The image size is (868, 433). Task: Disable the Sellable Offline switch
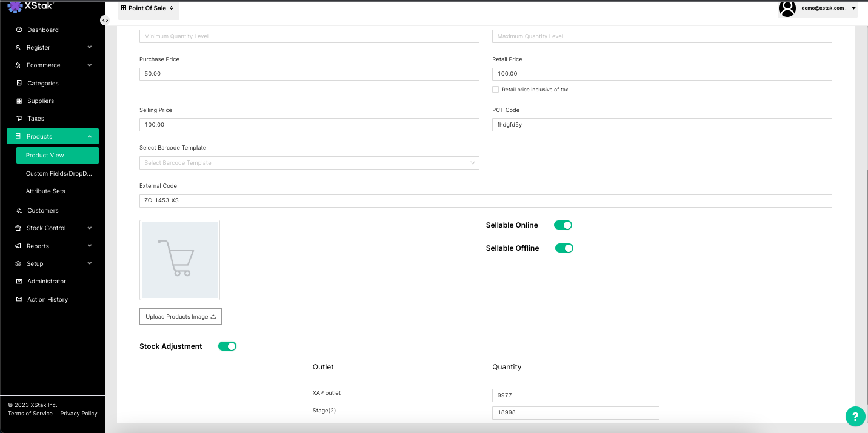coord(564,248)
